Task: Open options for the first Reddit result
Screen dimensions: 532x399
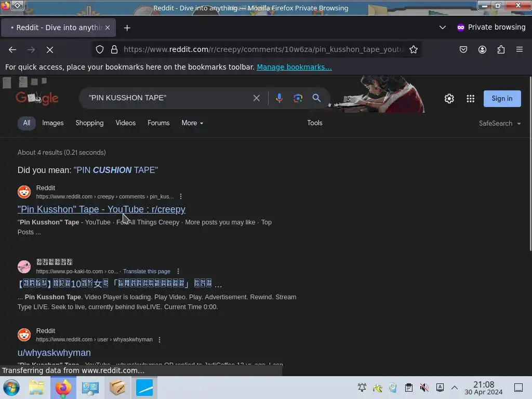Action: coord(181,196)
